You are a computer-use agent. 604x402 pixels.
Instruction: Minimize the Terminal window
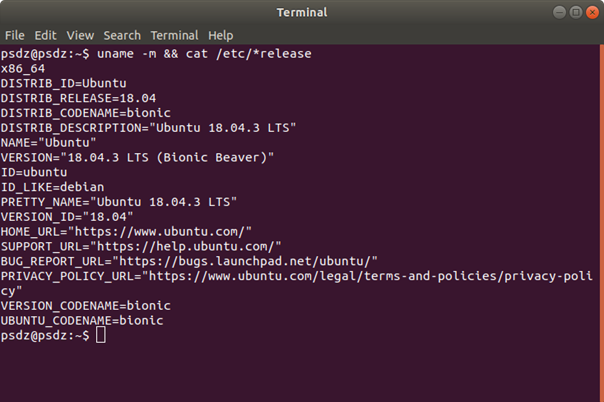[559, 12]
